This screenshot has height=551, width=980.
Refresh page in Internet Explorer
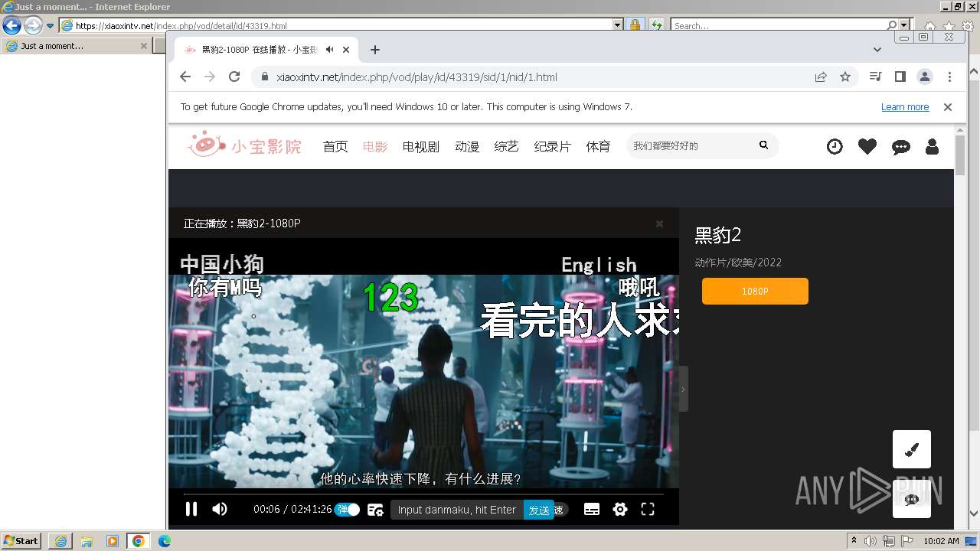click(656, 25)
